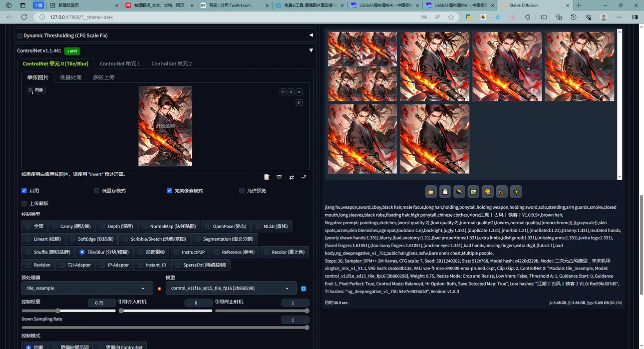Adjust the 控制权重 control weight slider
The image size is (644, 349).
pos(69,311)
